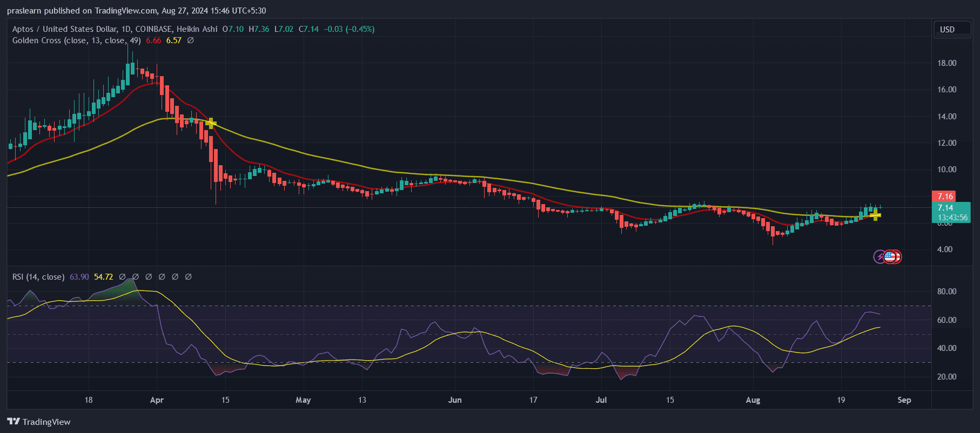Image resolution: width=980 pixels, height=433 pixels.
Task: Open the front US flag economic event icon
Action: 889,256
